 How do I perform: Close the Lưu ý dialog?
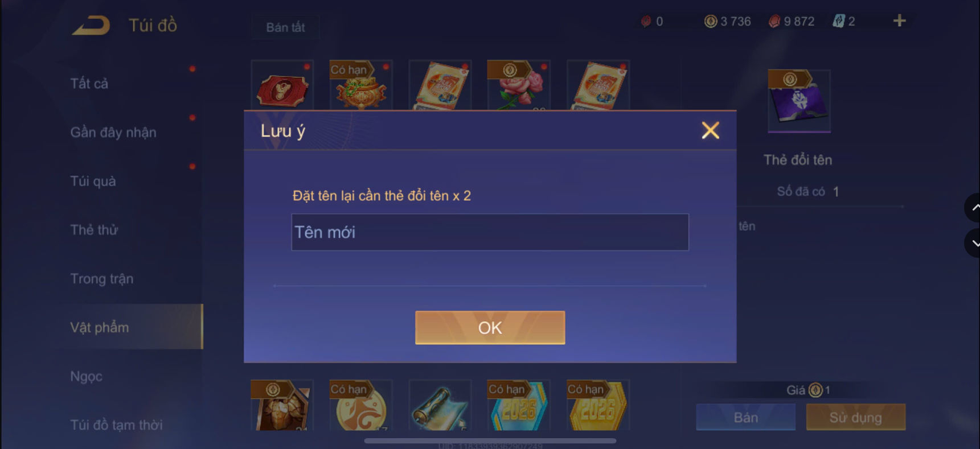click(711, 130)
